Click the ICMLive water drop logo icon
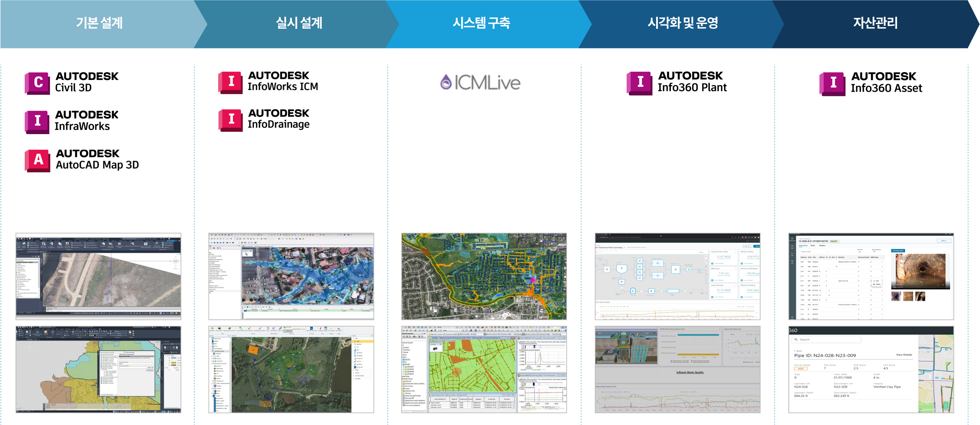The width and height of the screenshot is (980, 425). [x=446, y=82]
